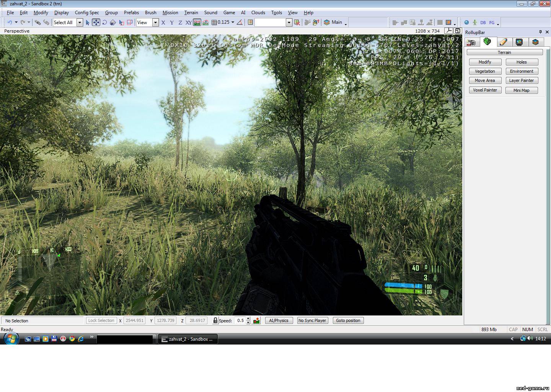Click the terrain collision icon after Speed

[x=256, y=320]
